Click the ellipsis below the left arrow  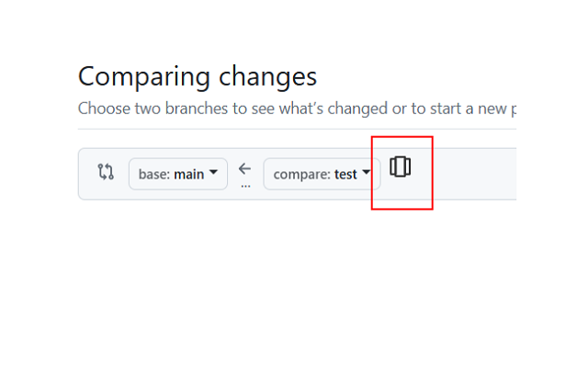[x=244, y=185]
